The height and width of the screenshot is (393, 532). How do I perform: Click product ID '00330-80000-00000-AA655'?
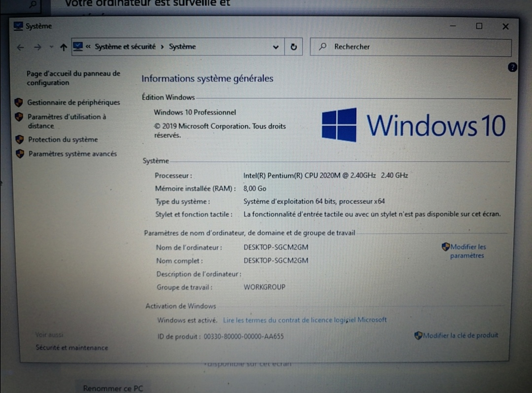click(244, 336)
